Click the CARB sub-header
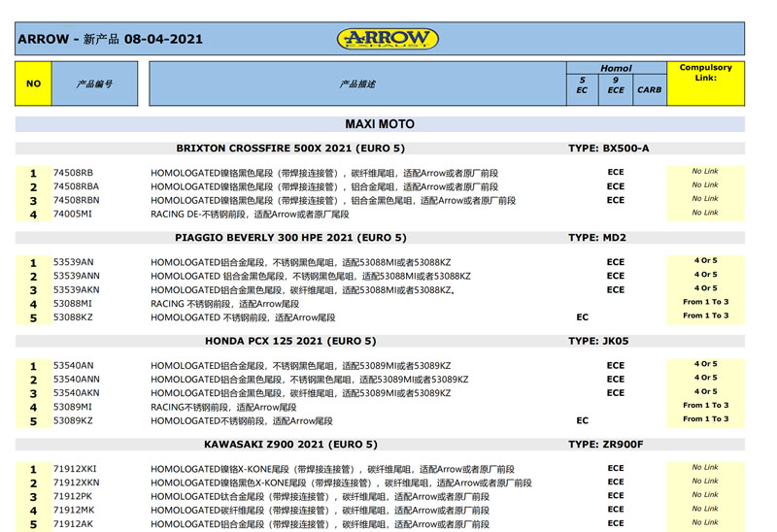Image resolution: width=777 pixels, height=532 pixels. point(650,89)
